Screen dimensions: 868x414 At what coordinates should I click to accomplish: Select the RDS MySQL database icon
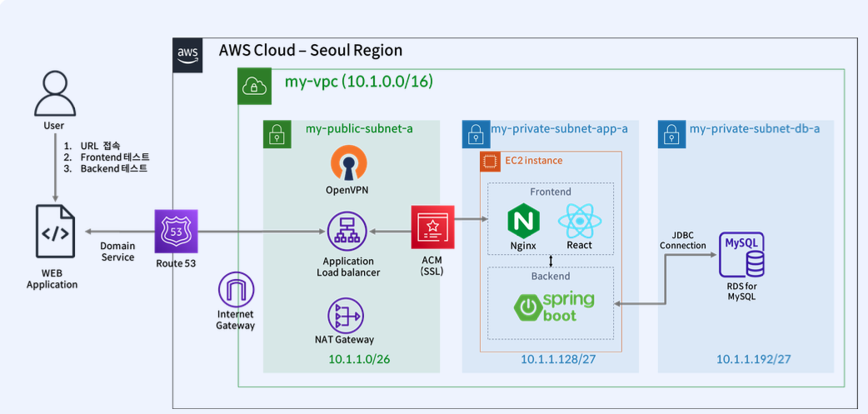pos(741,255)
